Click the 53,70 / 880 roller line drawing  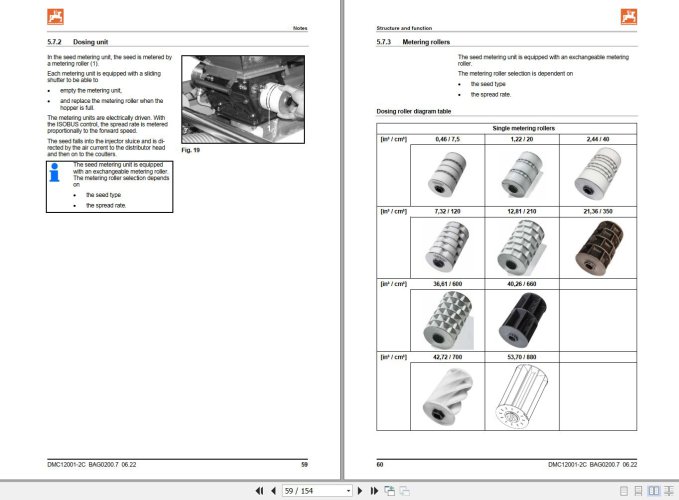click(x=521, y=396)
